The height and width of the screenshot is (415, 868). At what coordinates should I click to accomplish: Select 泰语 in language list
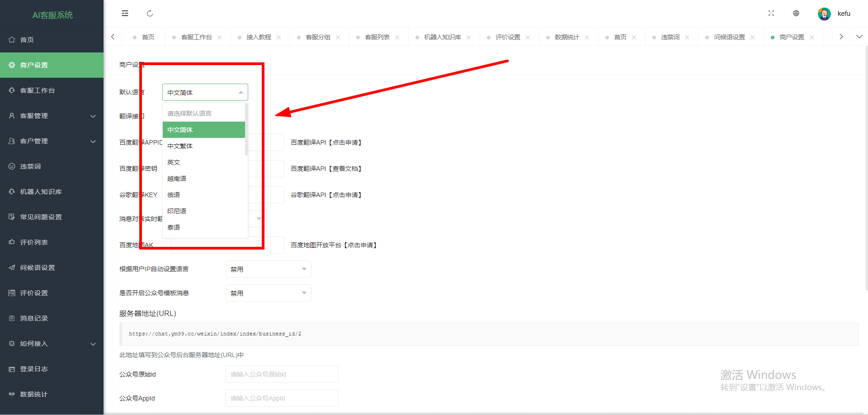pos(204,227)
